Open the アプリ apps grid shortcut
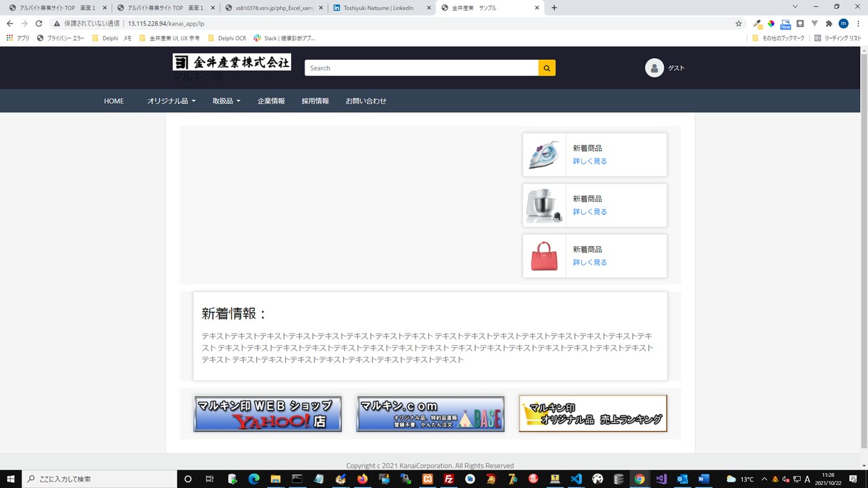 18,38
